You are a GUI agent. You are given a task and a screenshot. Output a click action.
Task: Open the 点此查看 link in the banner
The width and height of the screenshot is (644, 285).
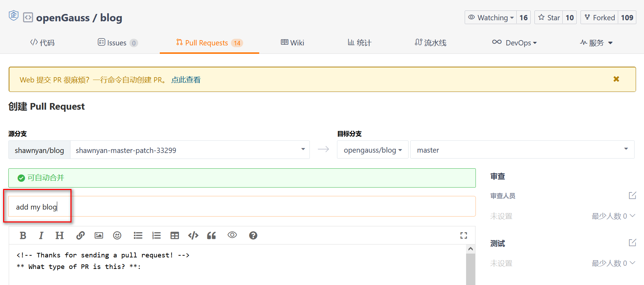point(186,80)
